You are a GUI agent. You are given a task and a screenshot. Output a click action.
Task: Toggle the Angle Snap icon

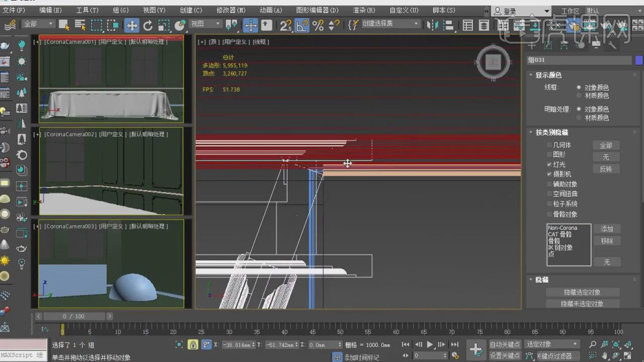[302, 25]
